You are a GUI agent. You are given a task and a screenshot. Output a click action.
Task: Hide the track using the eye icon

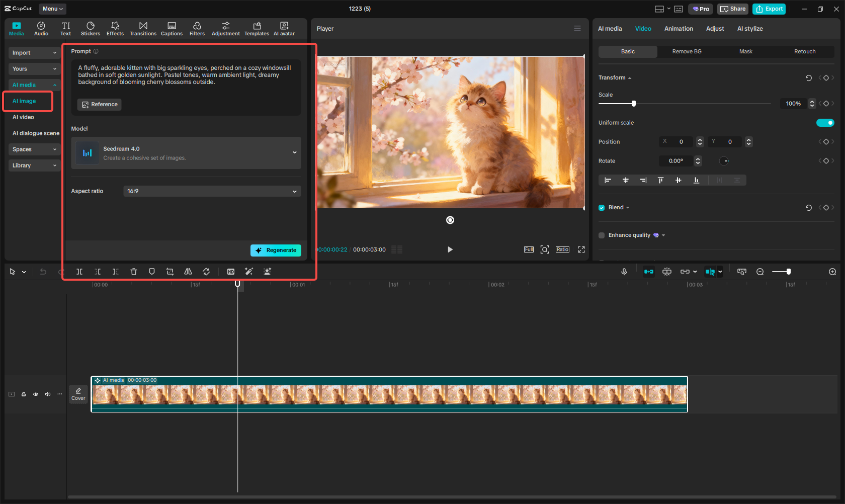tap(36, 394)
